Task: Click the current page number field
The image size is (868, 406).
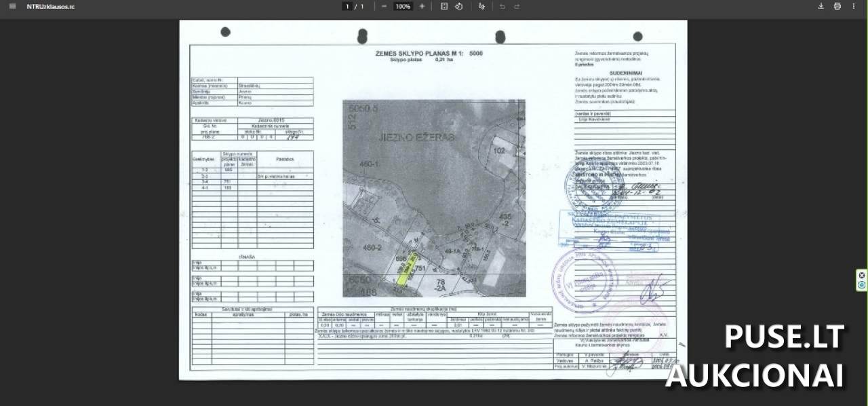Action: pos(348,6)
